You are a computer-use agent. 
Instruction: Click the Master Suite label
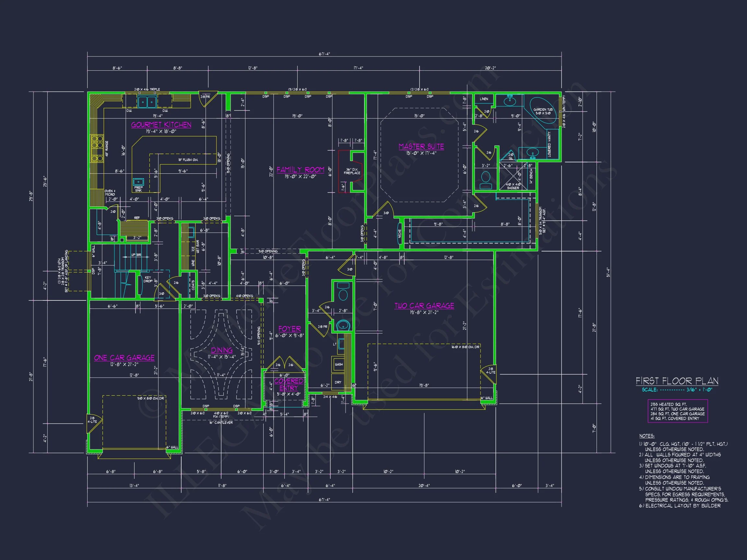pos(421,146)
